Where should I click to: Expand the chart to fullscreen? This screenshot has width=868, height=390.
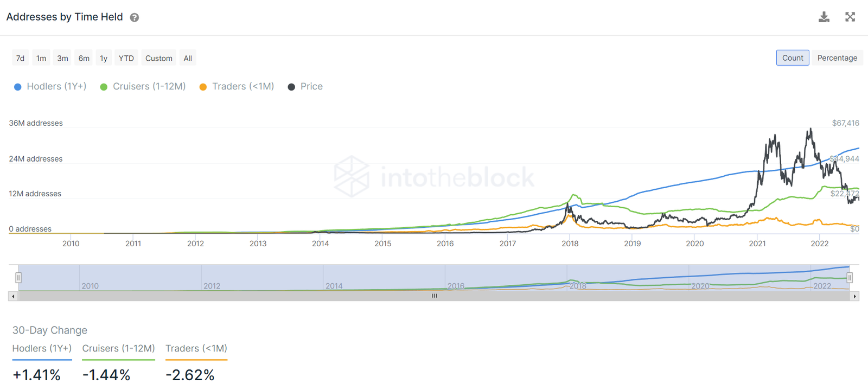850,17
